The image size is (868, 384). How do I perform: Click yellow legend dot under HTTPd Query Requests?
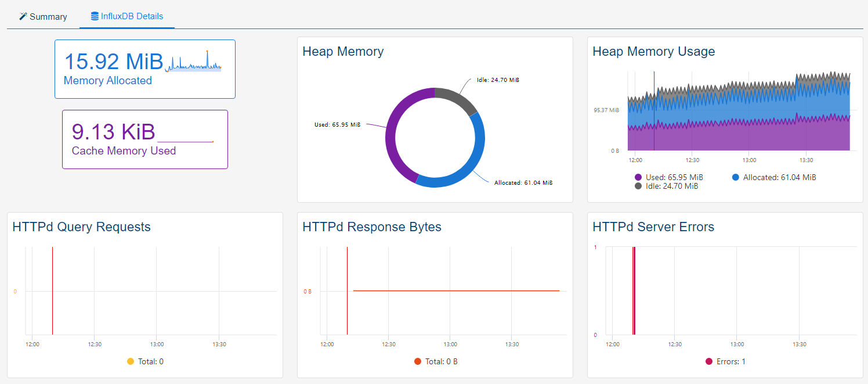[x=131, y=361]
